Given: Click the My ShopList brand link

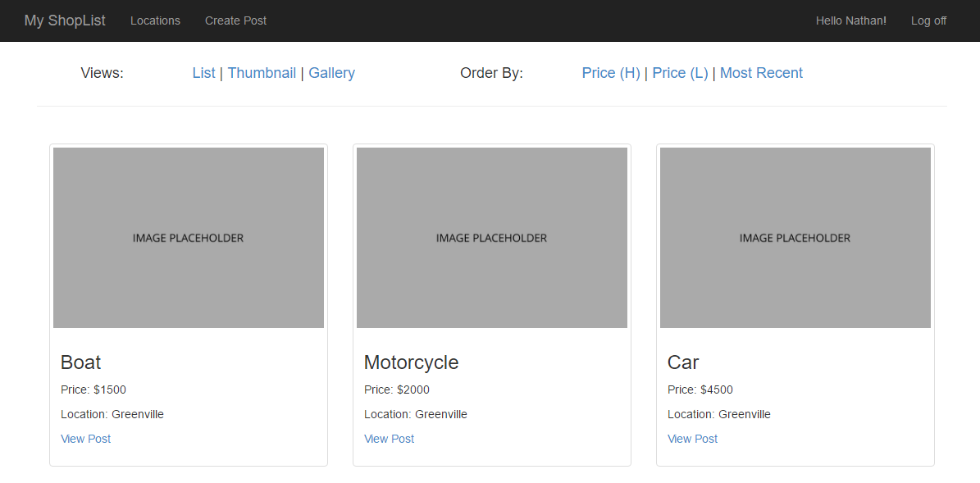Looking at the screenshot, I should click(65, 21).
